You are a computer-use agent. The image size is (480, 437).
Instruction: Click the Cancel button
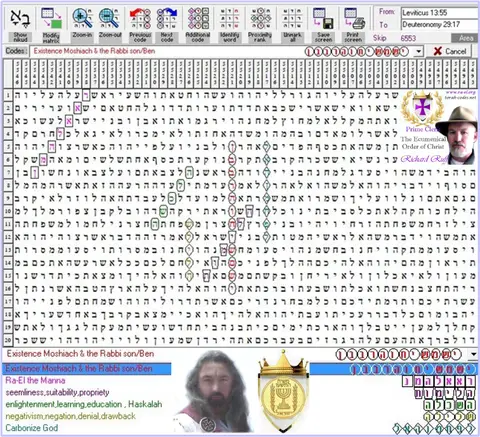click(x=450, y=51)
